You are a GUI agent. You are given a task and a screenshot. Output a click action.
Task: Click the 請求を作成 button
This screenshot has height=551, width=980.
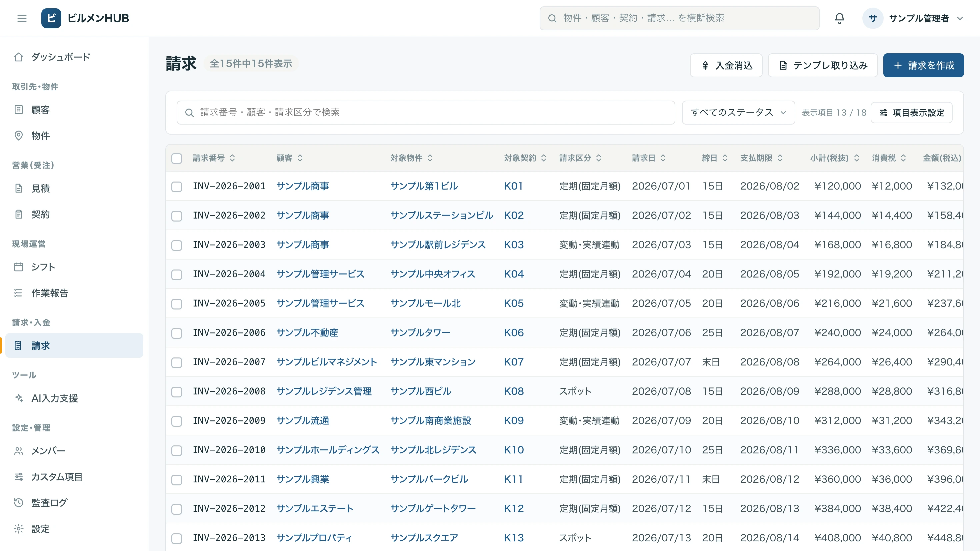click(x=923, y=65)
